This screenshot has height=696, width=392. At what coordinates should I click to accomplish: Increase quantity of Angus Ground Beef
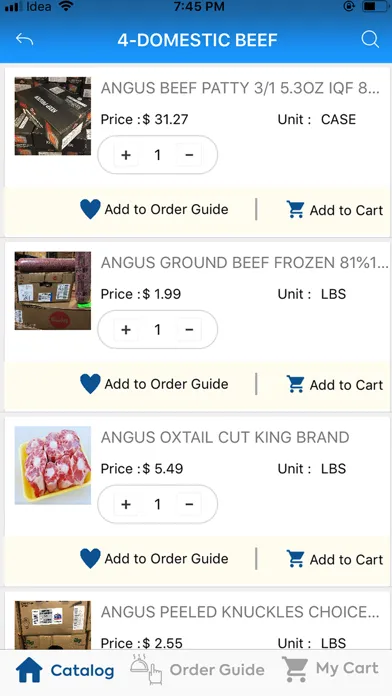point(126,329)
